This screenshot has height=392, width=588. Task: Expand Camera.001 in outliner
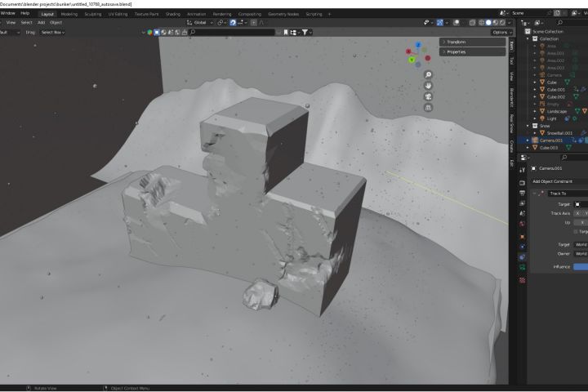pyautogui.click(x=528, y=140)
